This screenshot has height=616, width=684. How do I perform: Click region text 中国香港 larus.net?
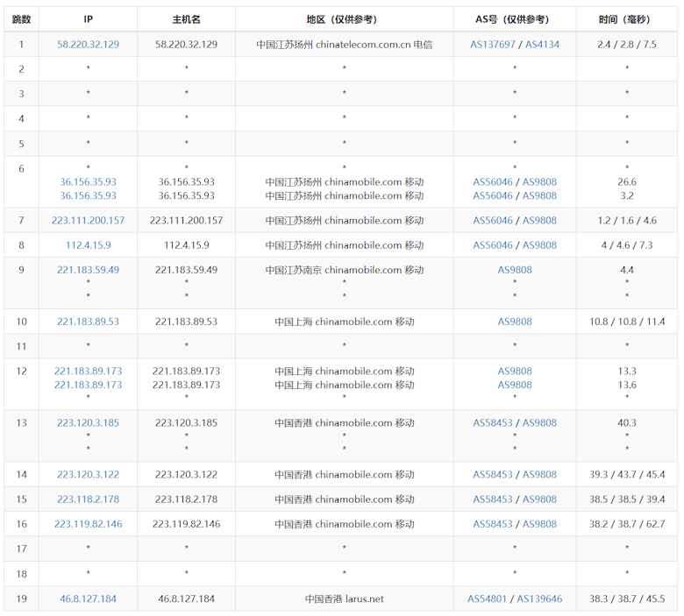pyautogui.click(x=344, y=599)
